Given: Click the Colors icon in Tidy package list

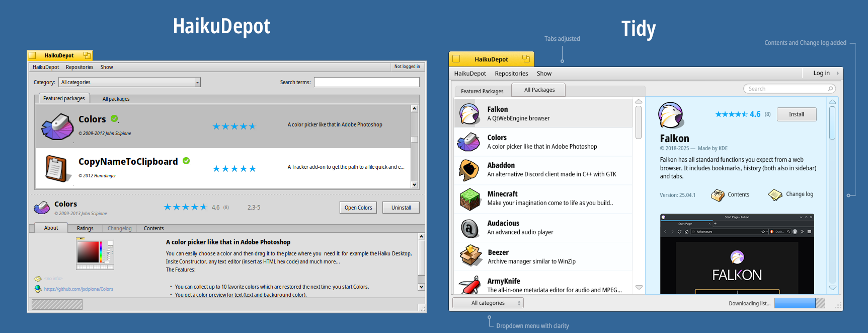Looking at the screenshot, I should tap(468, 142).
